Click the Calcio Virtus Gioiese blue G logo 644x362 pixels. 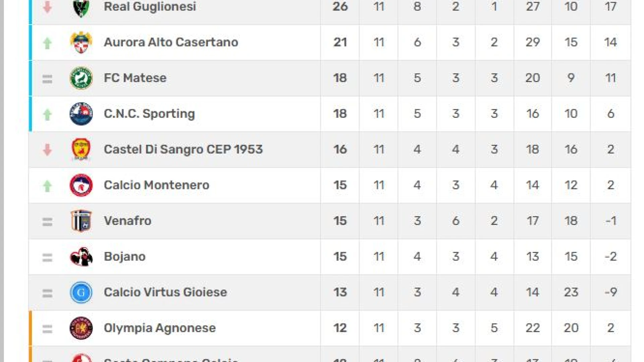[x=81, y=292]
